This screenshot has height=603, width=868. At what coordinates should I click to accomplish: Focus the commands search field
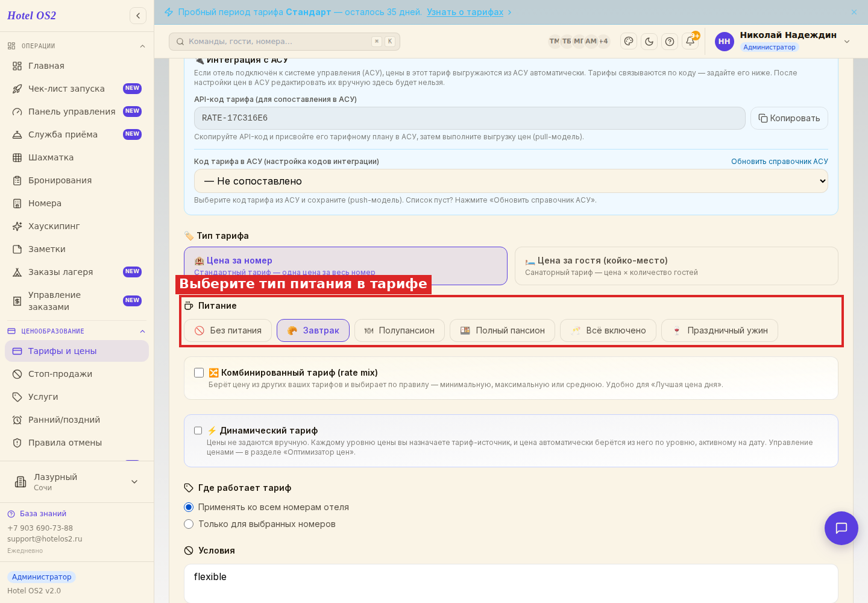click(x=285, y=42)
